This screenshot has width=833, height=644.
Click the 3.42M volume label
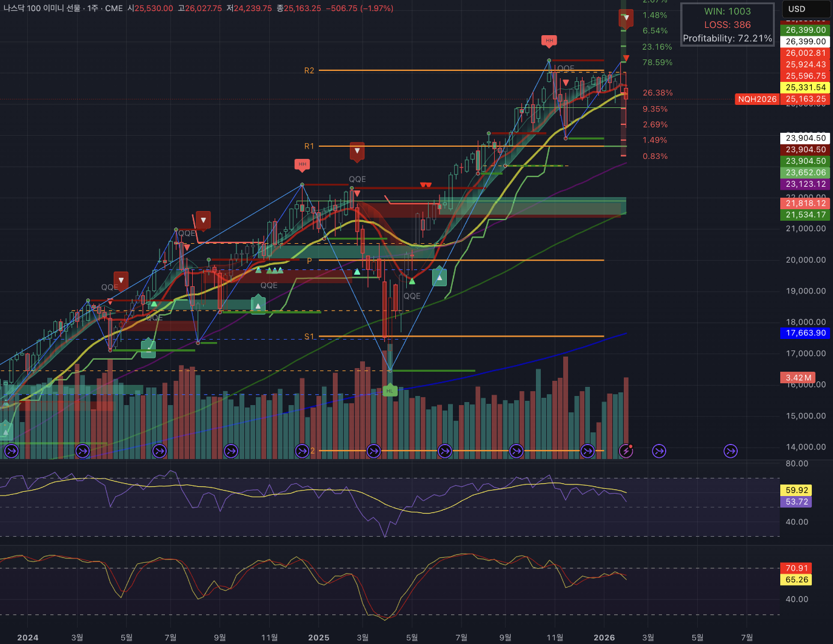[x=798, y=378]
